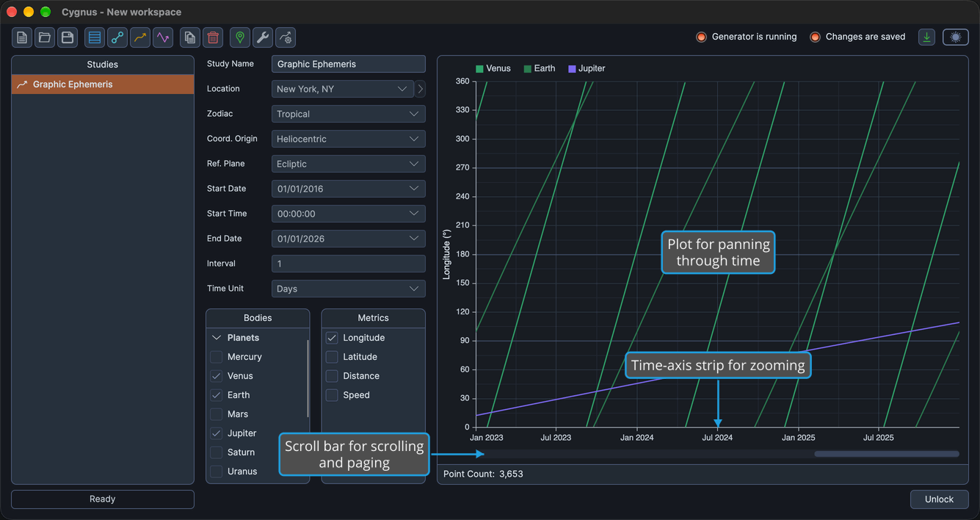
Task: Turn on the Speed metric checkbox
Action: 332,395
